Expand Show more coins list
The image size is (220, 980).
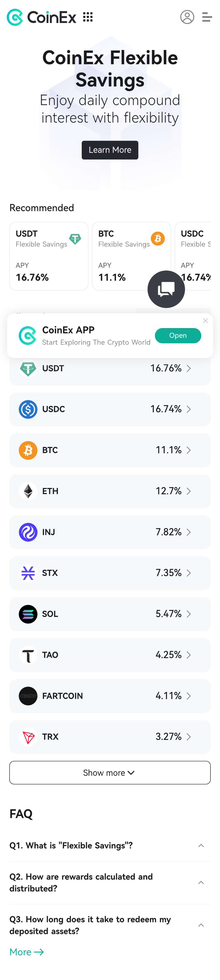click(110, 773)
